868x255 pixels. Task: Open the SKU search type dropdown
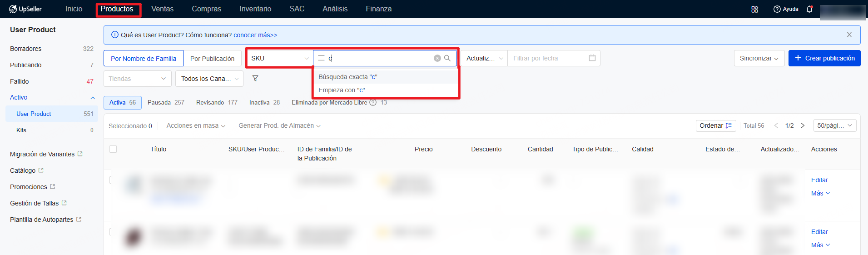point(279,58)
